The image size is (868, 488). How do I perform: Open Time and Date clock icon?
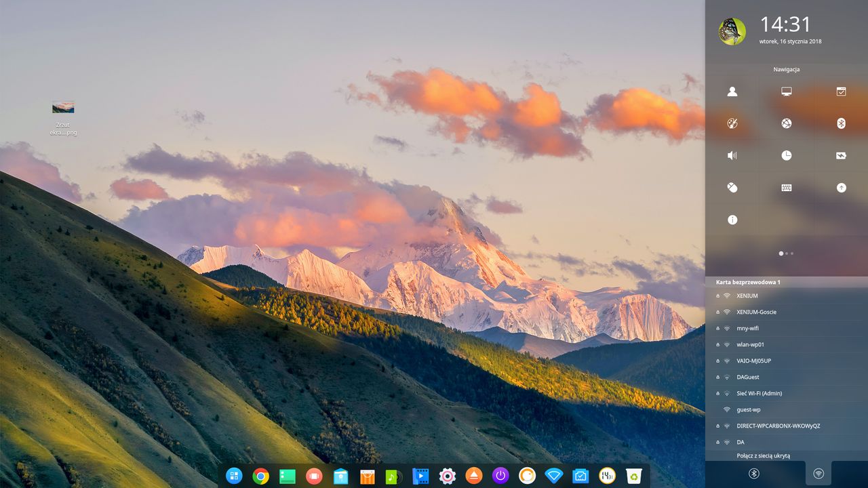(x=786, y=155)
